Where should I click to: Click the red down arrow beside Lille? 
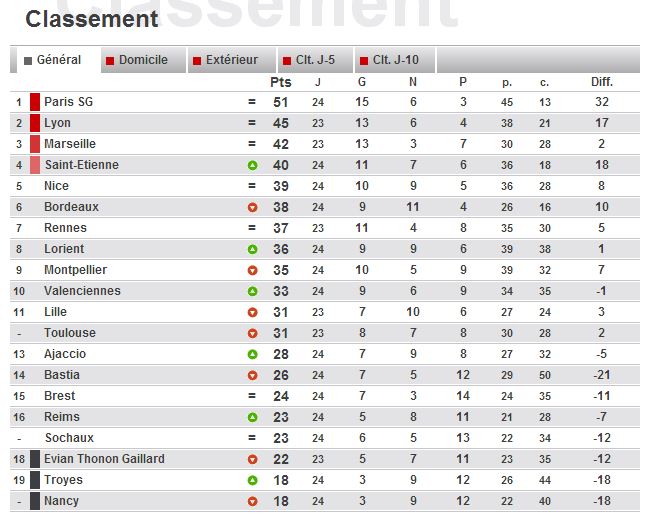point(253,312)
